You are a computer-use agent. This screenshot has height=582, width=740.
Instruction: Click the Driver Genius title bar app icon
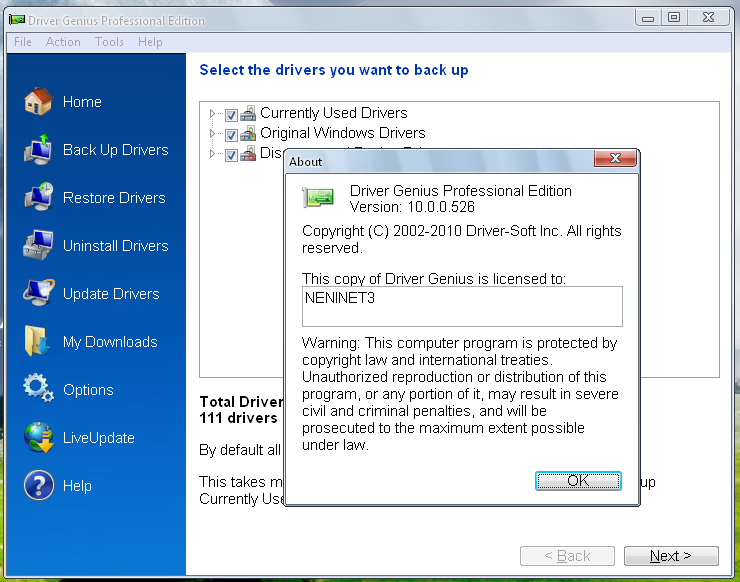[17, 20]
